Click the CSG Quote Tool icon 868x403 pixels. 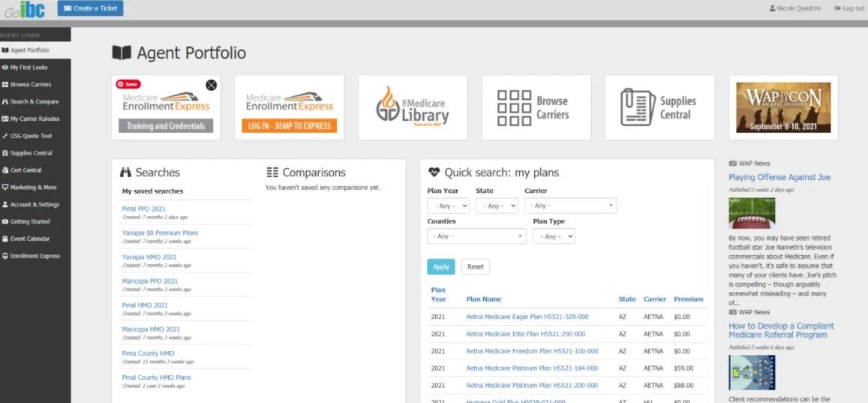point(5,136)
